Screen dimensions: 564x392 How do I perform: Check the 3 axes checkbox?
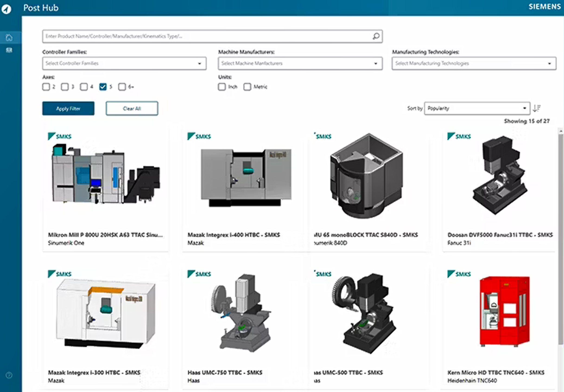point(65,87)
